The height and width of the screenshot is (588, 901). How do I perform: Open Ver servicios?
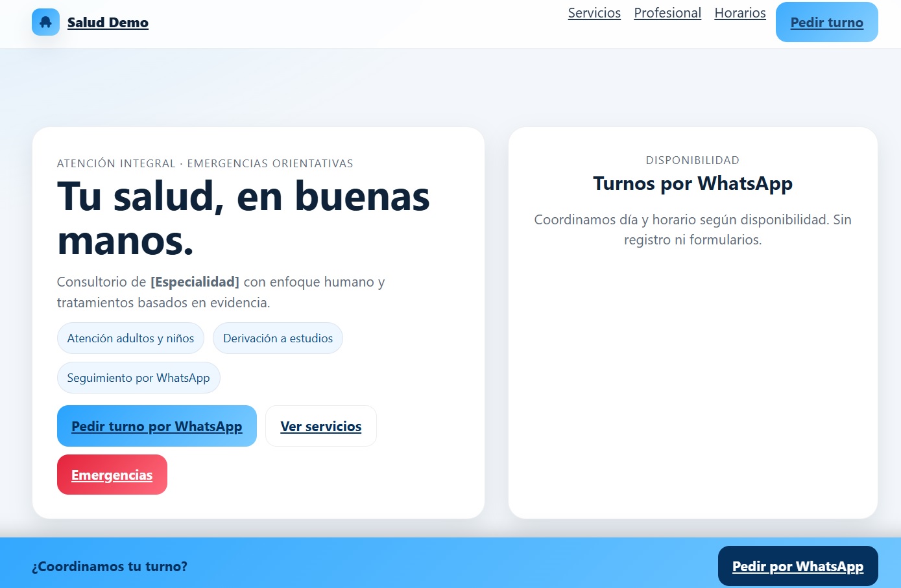coord(320,426)
